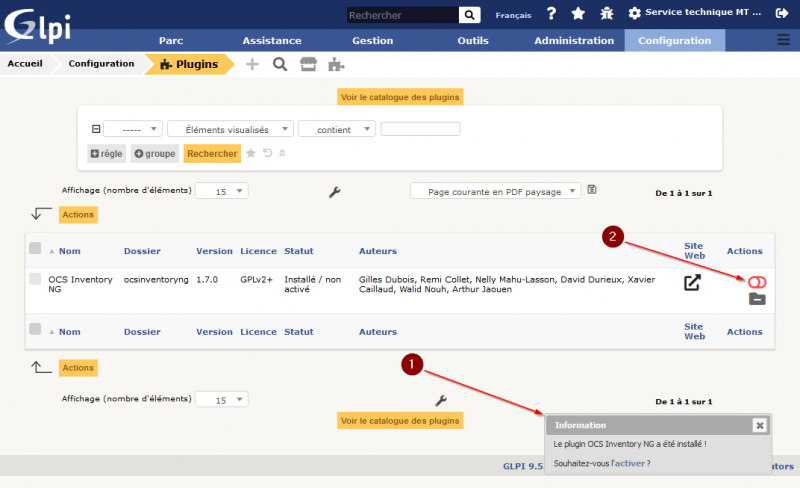The width and height of the screenshot is (800, 488).
Task: Open the plugin marketplace store icon
Action: coord(308,64)
